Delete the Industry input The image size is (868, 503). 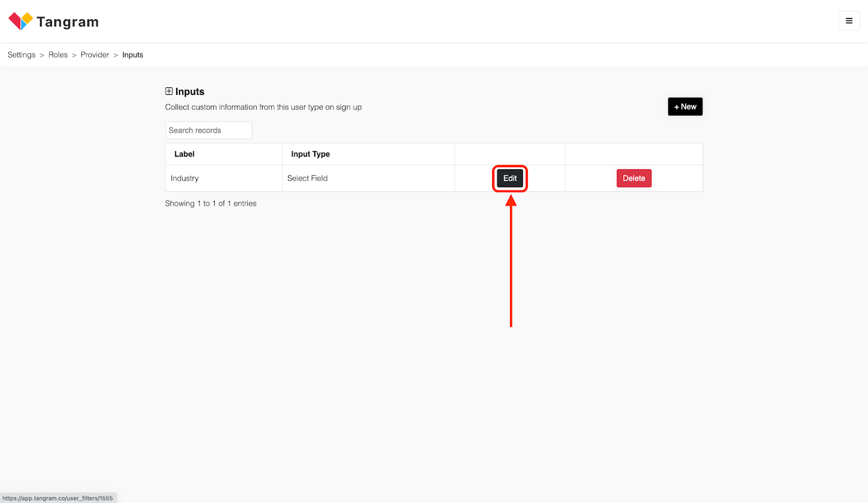(x=634, y=178)
